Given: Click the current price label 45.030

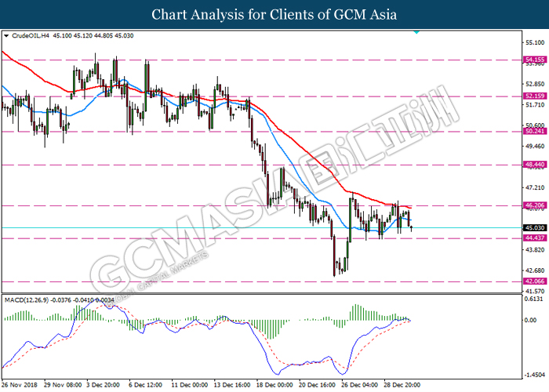Looking at the screenshot, I should coord(535,228).
